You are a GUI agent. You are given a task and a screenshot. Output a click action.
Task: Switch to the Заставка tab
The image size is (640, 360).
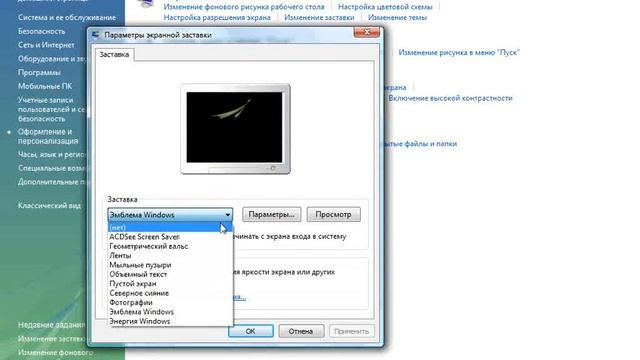pyautogui.click(x=114, y=55)
